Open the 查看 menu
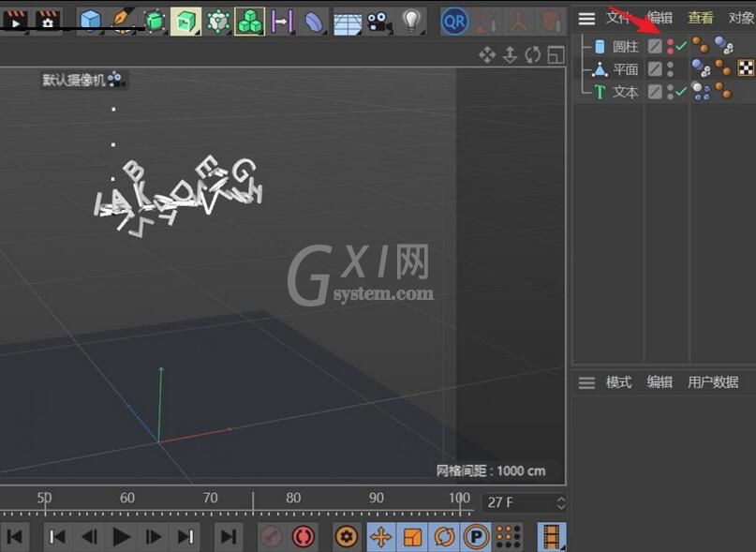The image size is (756, 552). 701,19
